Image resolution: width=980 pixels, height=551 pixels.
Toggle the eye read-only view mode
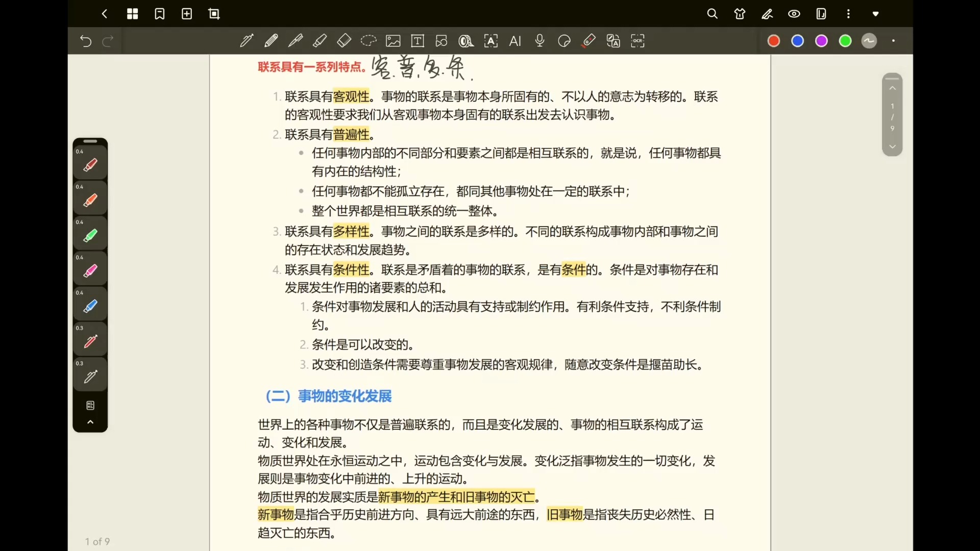point(794,14)
